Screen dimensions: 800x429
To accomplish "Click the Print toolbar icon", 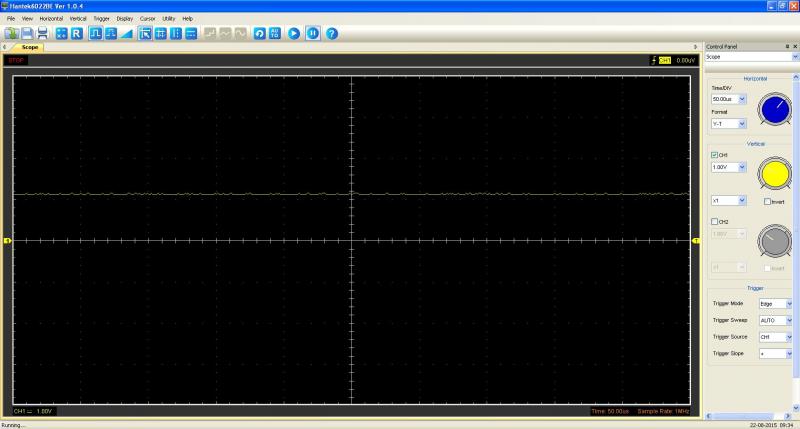I will pyautogui.click(x=42, y=34).
